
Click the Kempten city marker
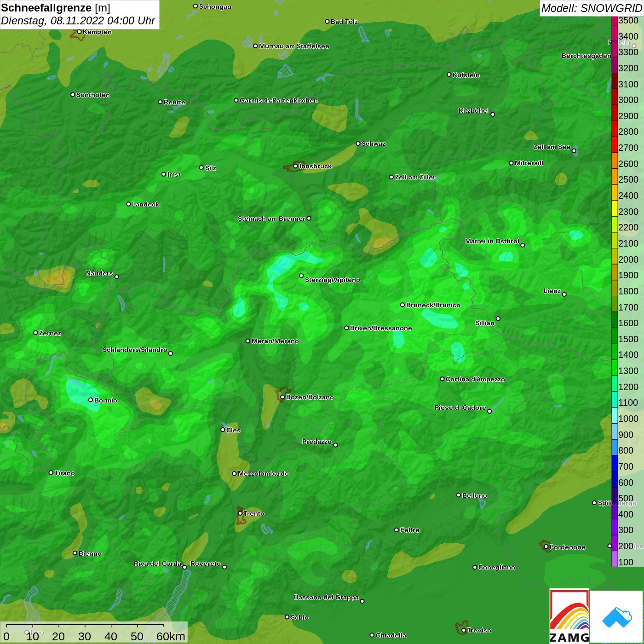pyautogui.click(x=79, y=32)
